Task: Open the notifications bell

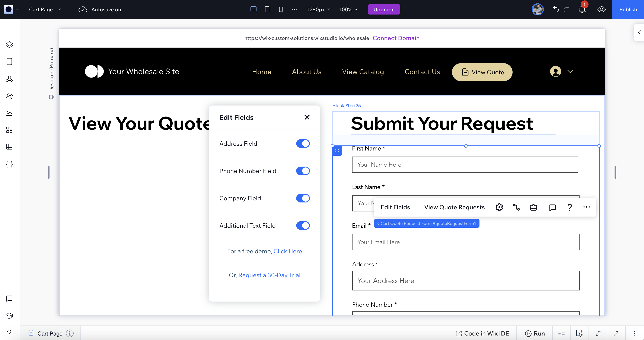Action: point(582,10)
